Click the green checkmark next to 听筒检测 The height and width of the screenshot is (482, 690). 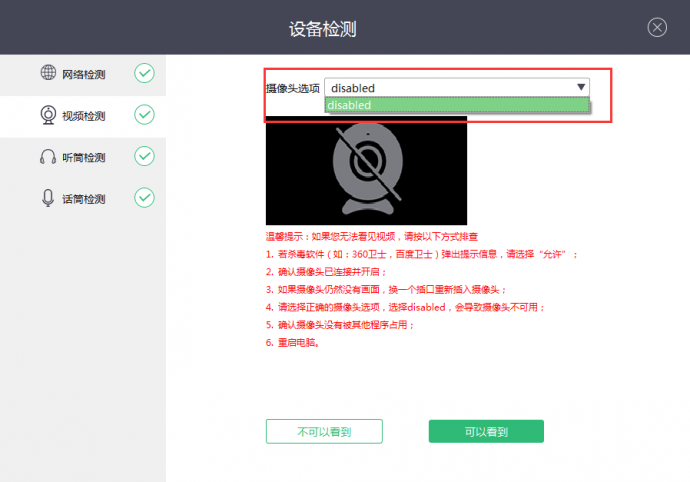[x=144, y=156]
